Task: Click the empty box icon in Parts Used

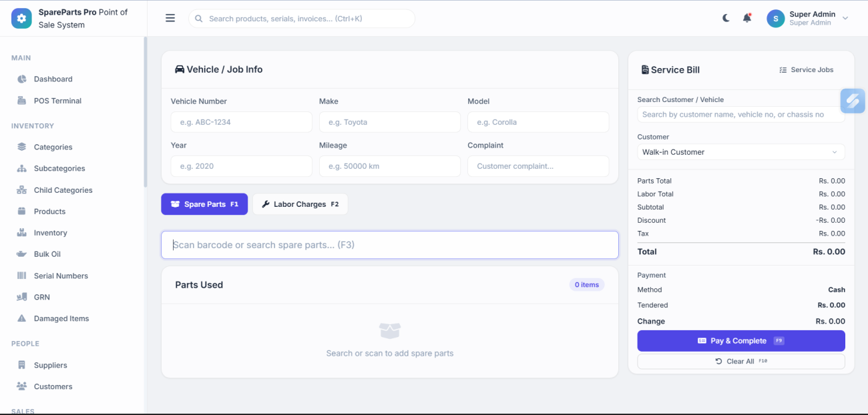Action: click(390, 330)
